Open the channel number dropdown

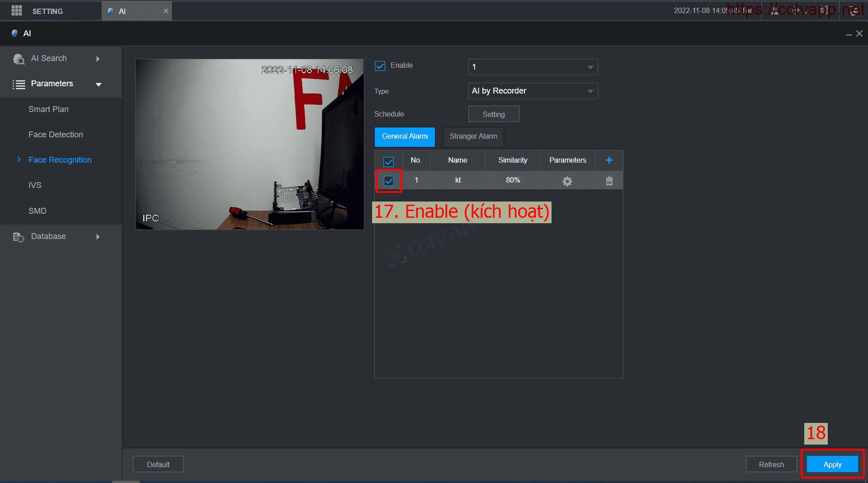[533, 67]
